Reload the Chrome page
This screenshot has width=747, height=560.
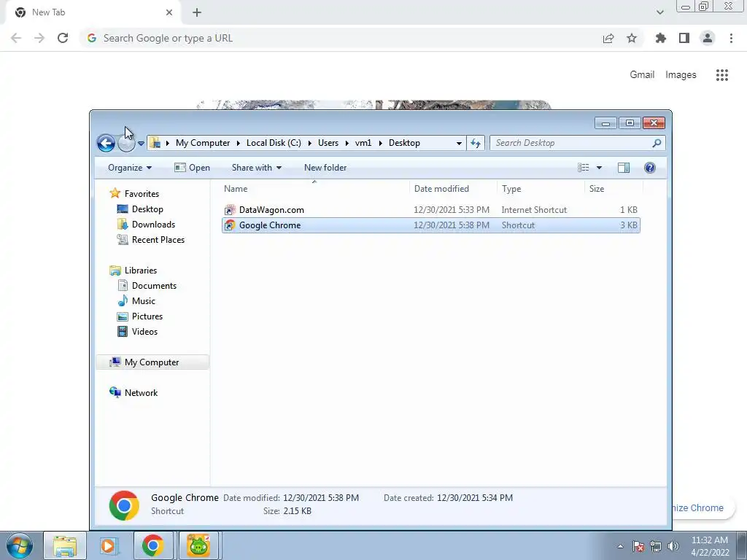[63, 38]
